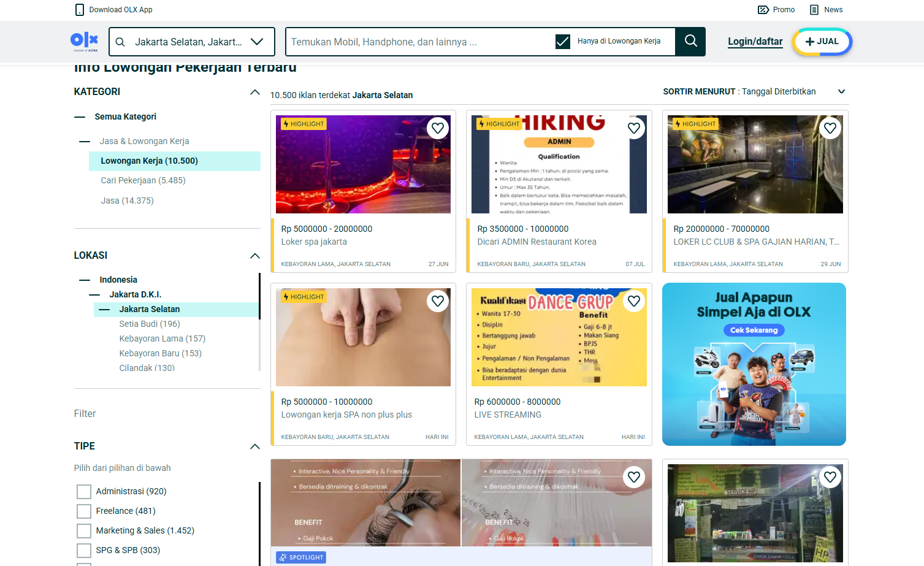The height and width of the screenshot is (566, 924).
Task: Check the SPG & SPB (303) filter
Action: 84,550
